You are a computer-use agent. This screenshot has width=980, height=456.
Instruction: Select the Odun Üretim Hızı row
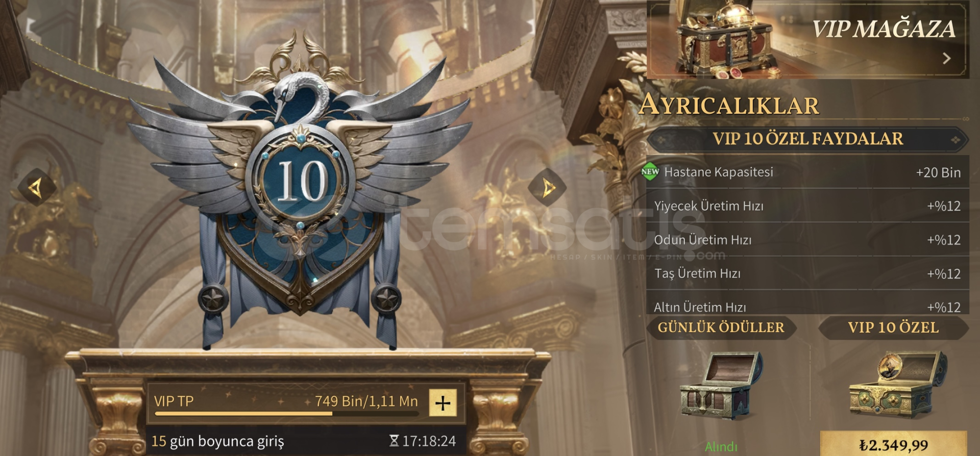click(807, 239)
